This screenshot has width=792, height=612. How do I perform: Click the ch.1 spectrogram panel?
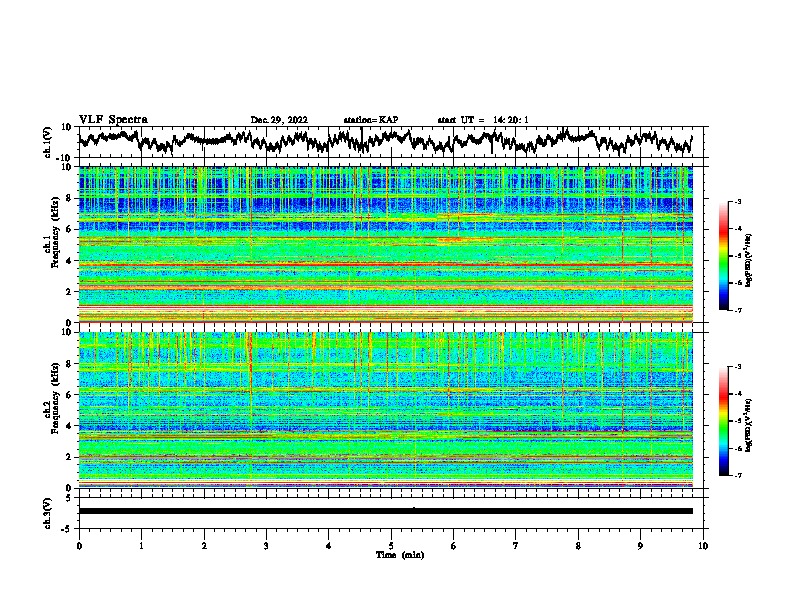(x=385, y=244)
